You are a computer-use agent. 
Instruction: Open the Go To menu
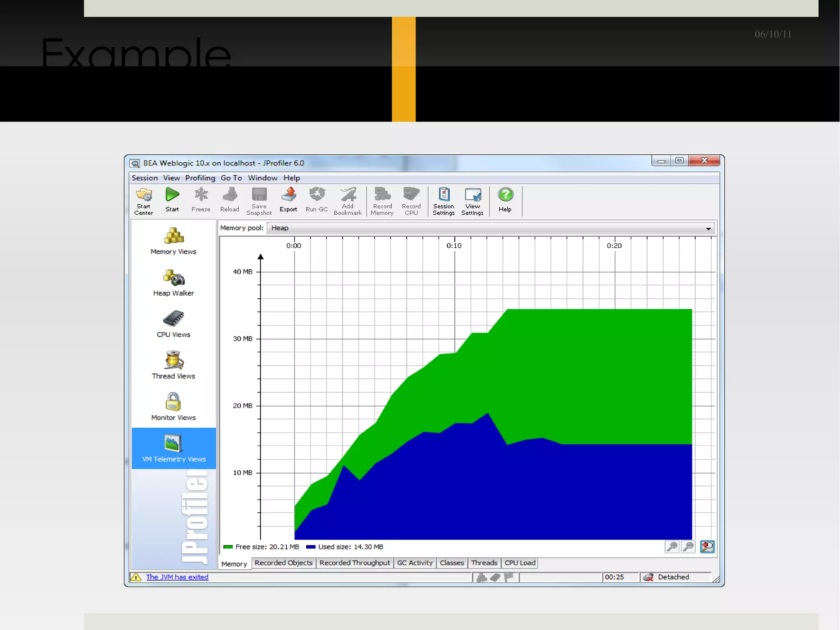coord(231,178)
